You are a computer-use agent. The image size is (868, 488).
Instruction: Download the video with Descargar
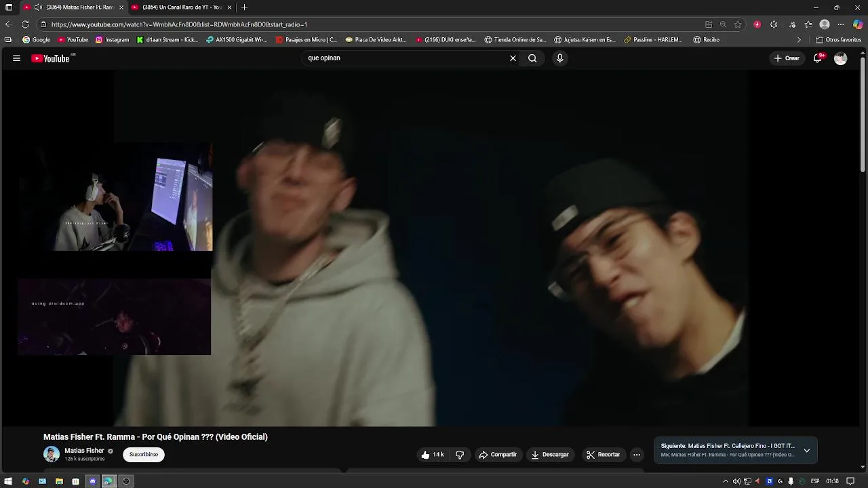550,455
